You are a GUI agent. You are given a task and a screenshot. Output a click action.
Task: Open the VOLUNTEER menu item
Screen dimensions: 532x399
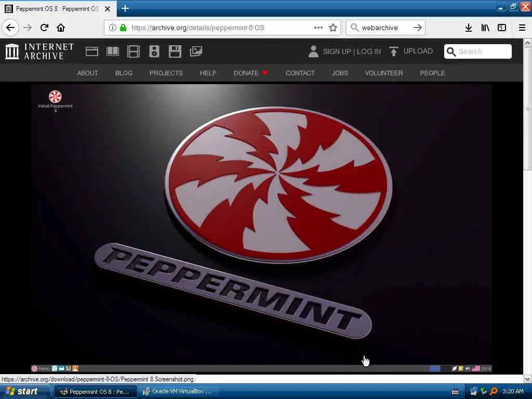(x=384, y=73)
